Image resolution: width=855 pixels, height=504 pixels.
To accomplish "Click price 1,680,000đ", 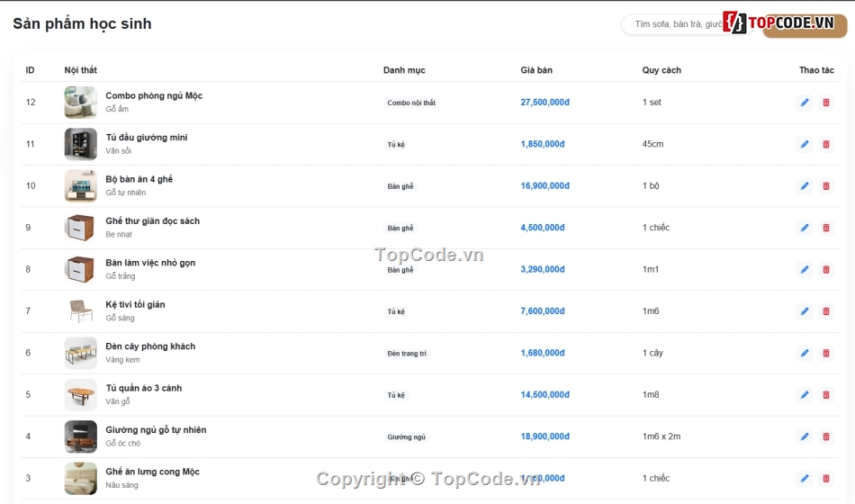I will [x=543, y=353].
